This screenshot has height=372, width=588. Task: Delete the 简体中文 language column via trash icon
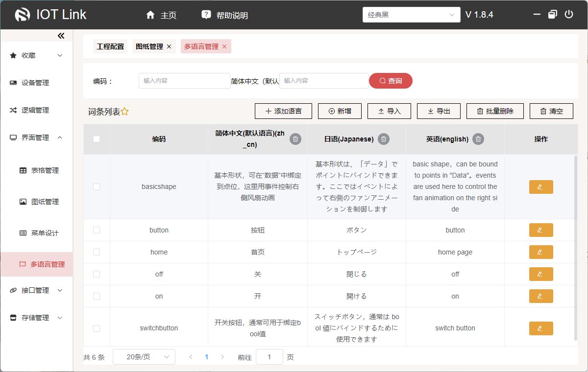coord(295,139)
